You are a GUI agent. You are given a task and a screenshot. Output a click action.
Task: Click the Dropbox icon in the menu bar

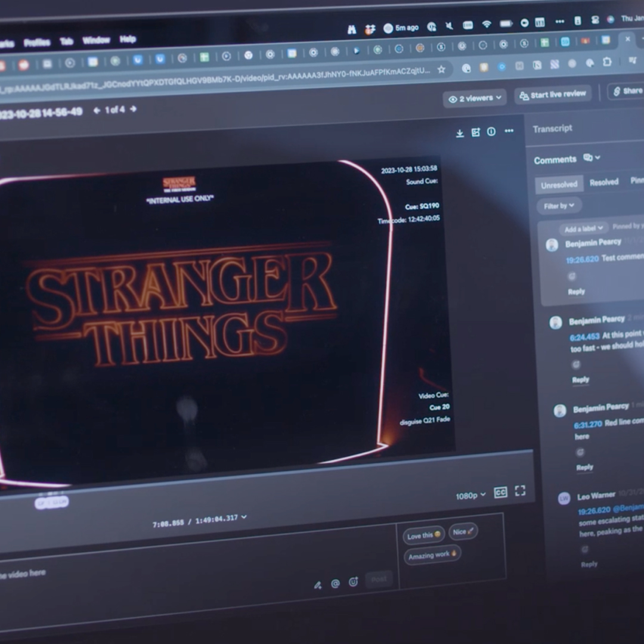(x=370, y=29)
